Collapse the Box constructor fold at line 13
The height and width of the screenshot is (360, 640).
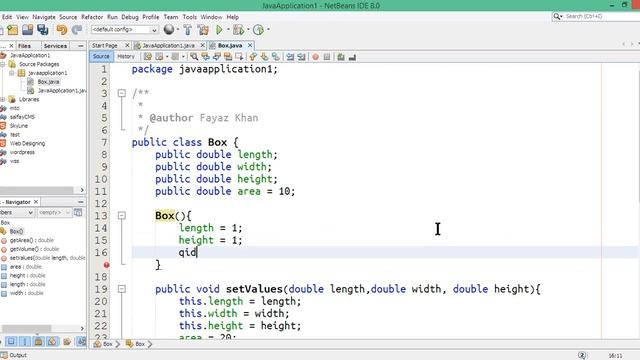[122, 216]
